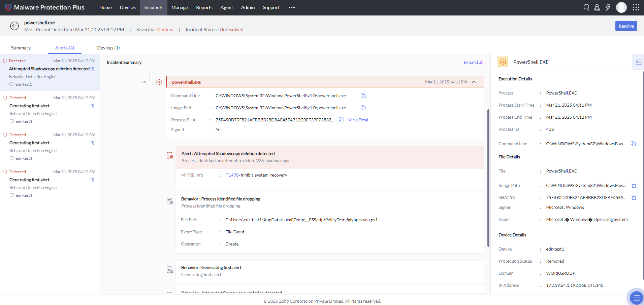Image resolution: width=644 pixels, height=305 pixels.
Task: Click the incident summary vertical scrollbar
Action: (488, 178)
